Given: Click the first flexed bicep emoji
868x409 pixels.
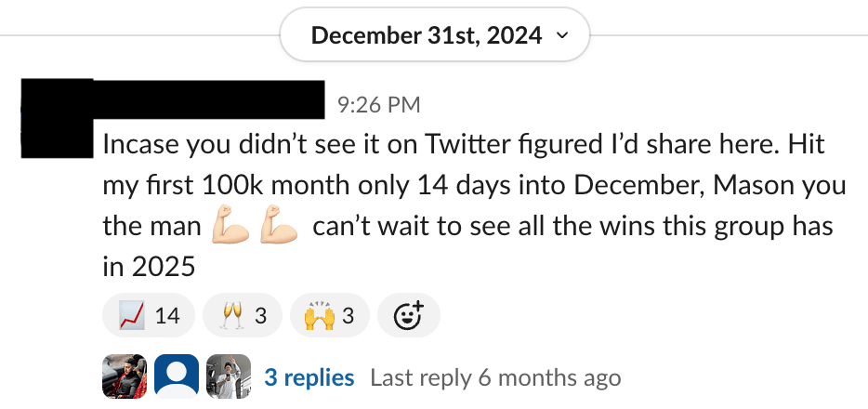Looking at the screenshot, I should click(231, 226).
